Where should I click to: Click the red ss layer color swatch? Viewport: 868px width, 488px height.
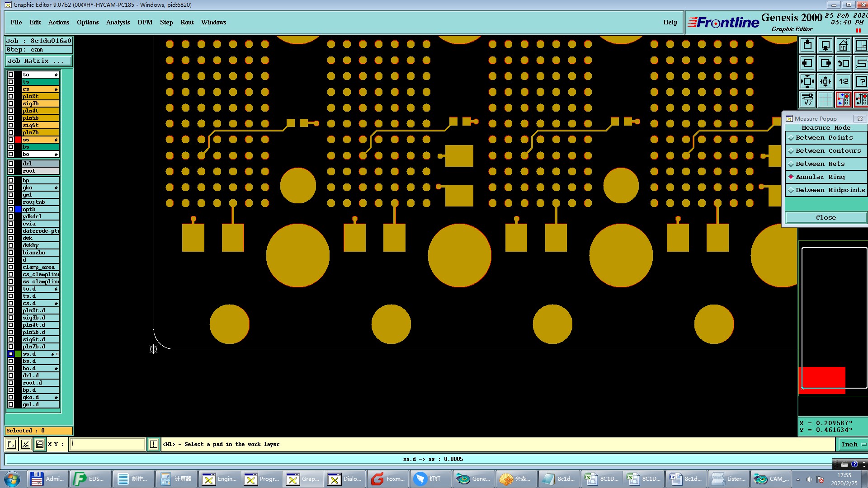pos(18,140)
